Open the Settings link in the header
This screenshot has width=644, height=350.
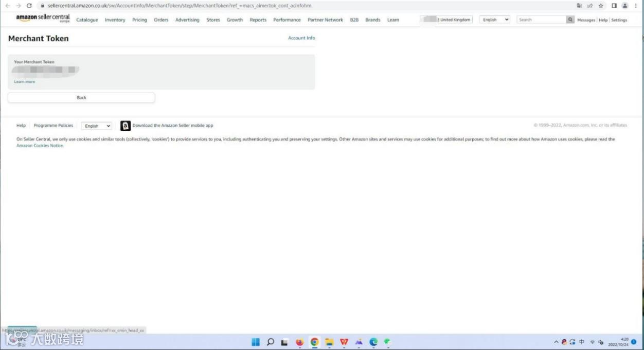click(619, 20)
